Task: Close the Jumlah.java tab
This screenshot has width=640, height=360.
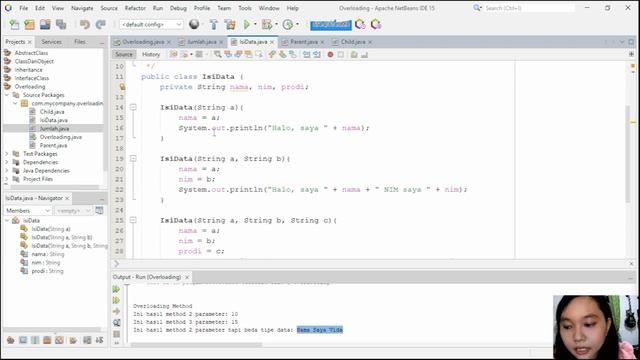Action: [221, 42]
